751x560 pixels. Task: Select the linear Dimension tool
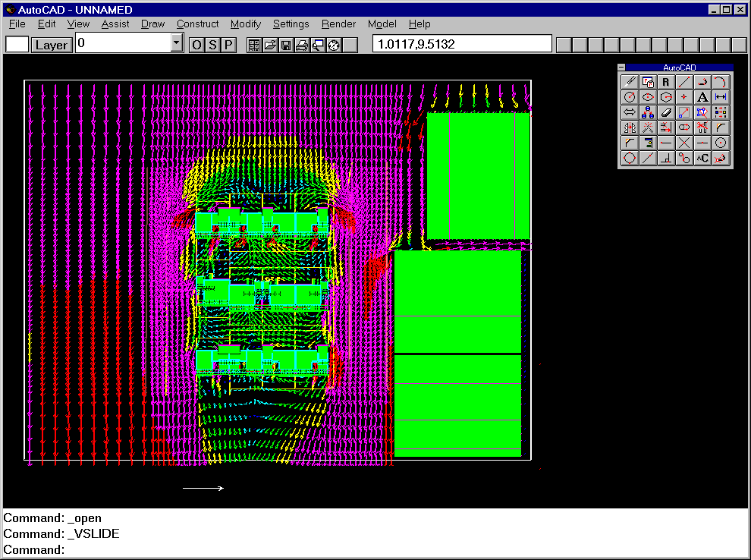point(721,97)
